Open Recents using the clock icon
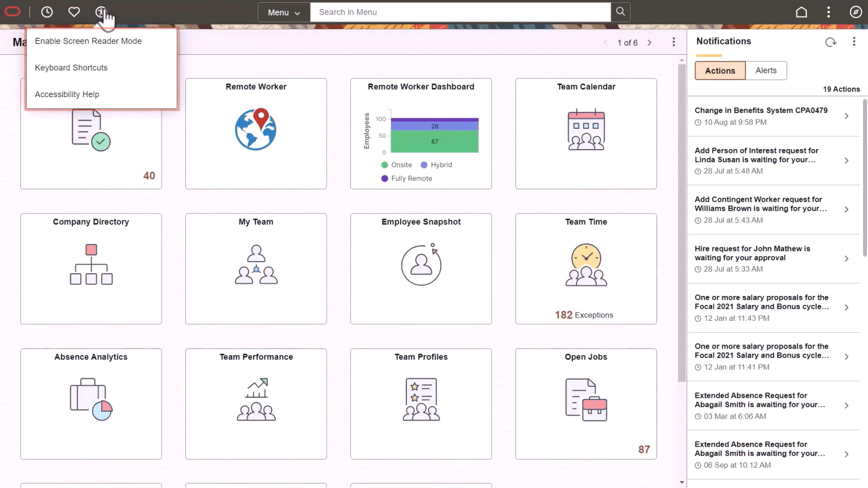Viewport: 868px width, 488px height. pyautogui.click(x=47, y=12)
